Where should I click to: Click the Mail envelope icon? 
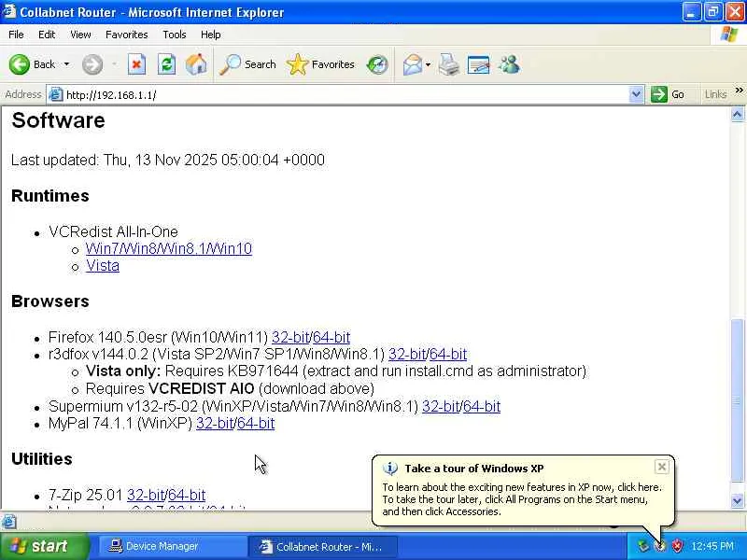coord(413,64)
